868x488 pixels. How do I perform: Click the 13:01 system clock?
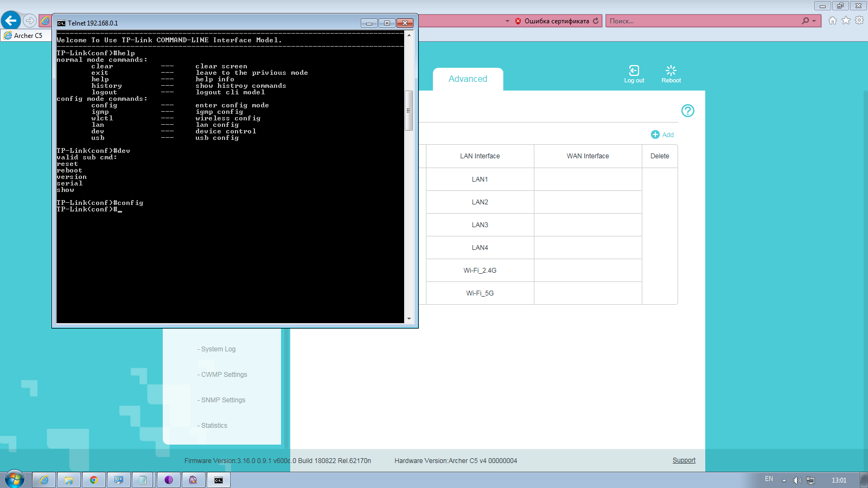pos(839,480)
